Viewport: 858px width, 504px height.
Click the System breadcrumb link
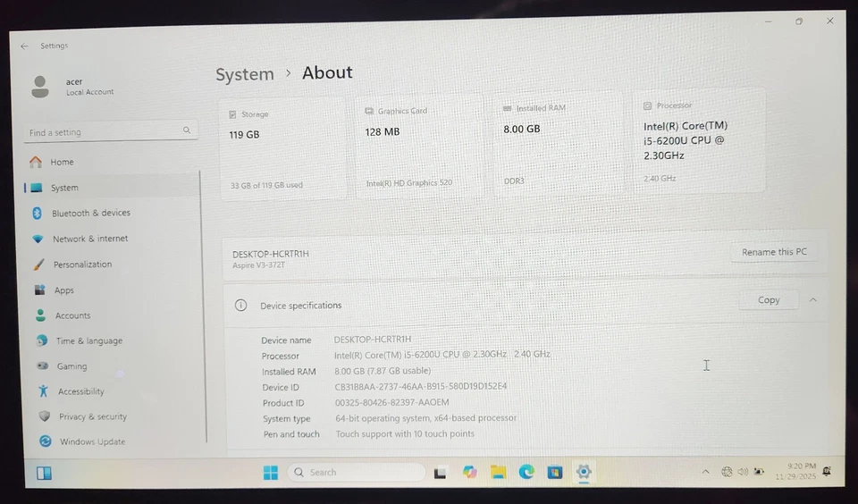click(x=245, y=74)
